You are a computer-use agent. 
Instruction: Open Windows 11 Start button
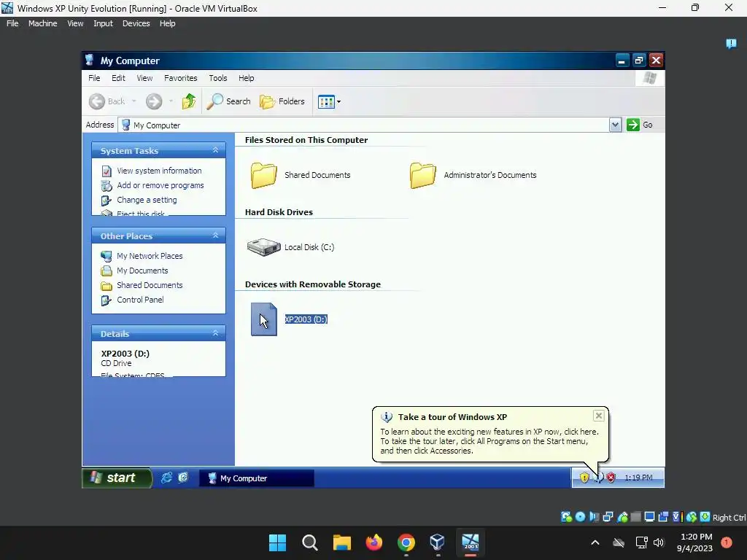(277, 542)
